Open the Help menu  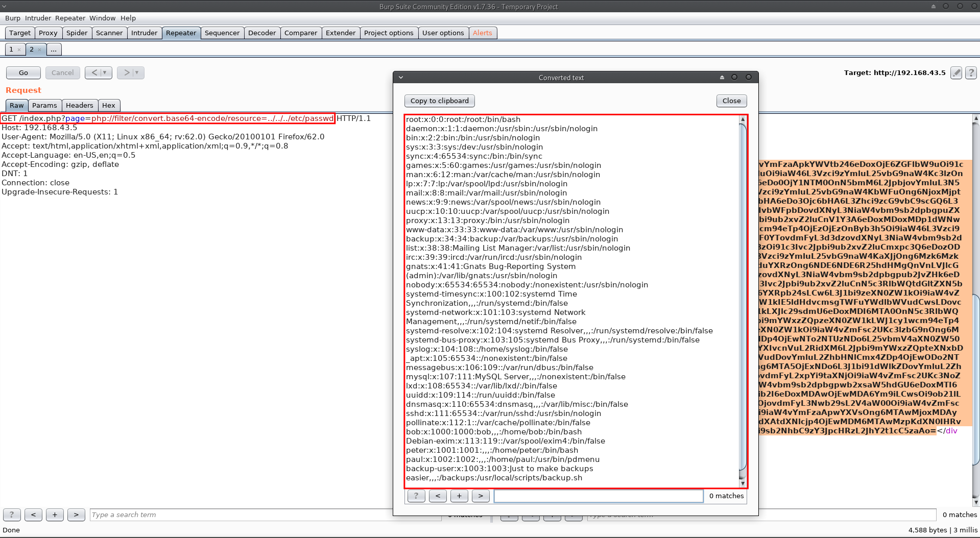coord(128,18)
